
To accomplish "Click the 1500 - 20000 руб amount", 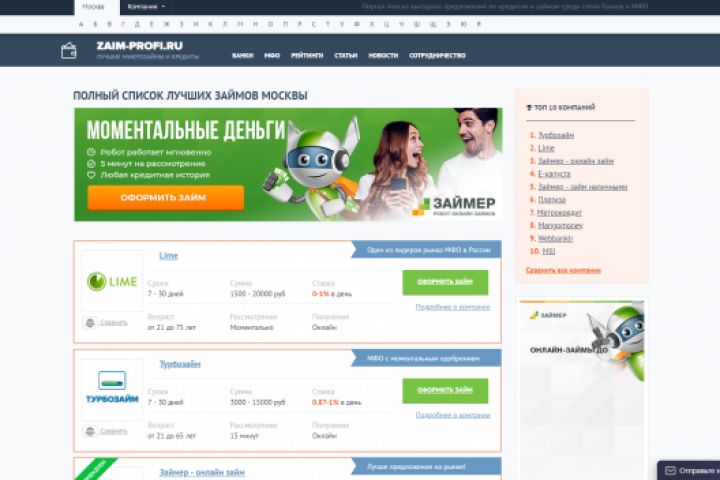I will 258,294.
